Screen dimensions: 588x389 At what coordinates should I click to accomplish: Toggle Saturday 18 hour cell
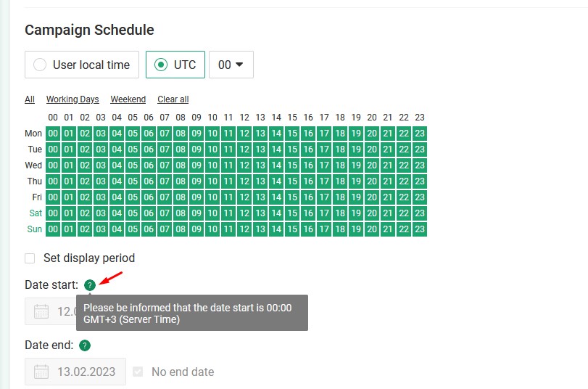pyautogui.click(x=340, y=213)
